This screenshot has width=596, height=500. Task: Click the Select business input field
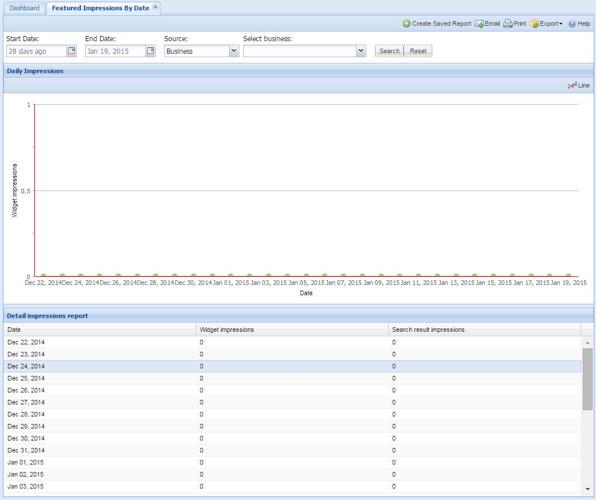click(300, 51)
